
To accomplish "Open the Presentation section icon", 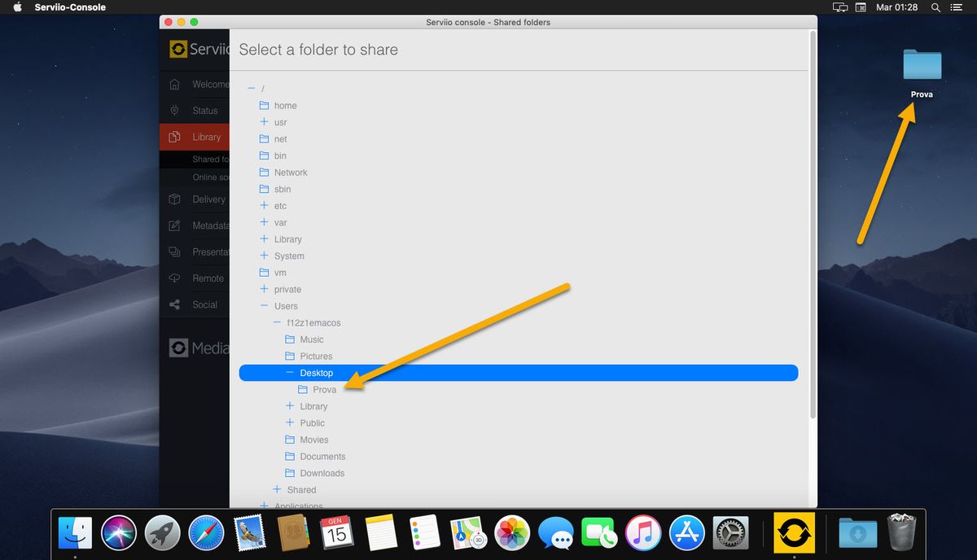I will (174, 252).
